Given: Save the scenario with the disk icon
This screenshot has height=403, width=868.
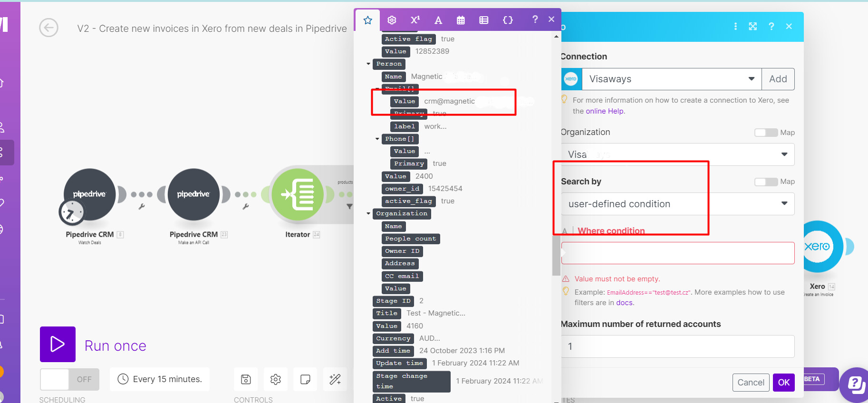Looking at the screenshot, I should click(x=246, y=379).
